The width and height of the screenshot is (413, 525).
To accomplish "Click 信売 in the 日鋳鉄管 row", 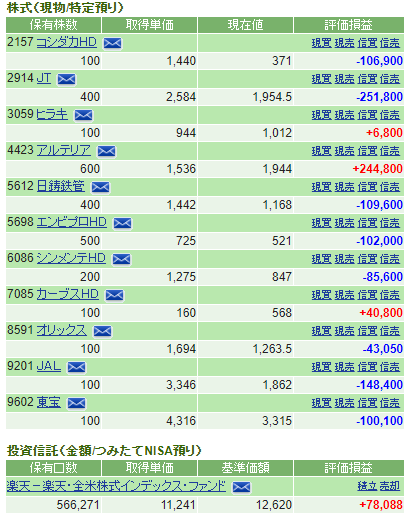I will 390,187.
